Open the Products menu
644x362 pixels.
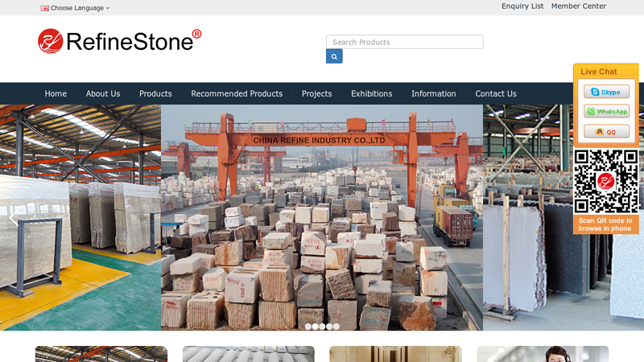(x=155, y=93)
